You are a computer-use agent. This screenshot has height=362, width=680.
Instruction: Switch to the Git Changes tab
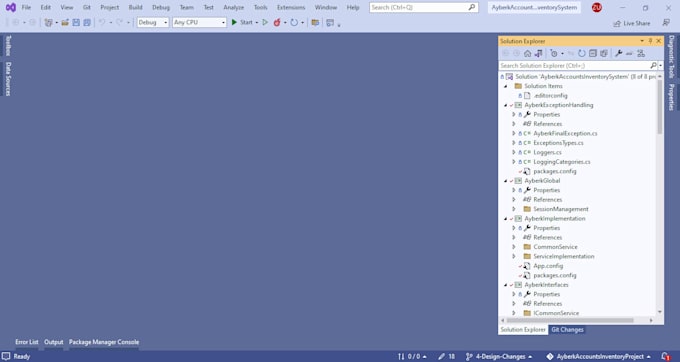click(x=567, y=330)
